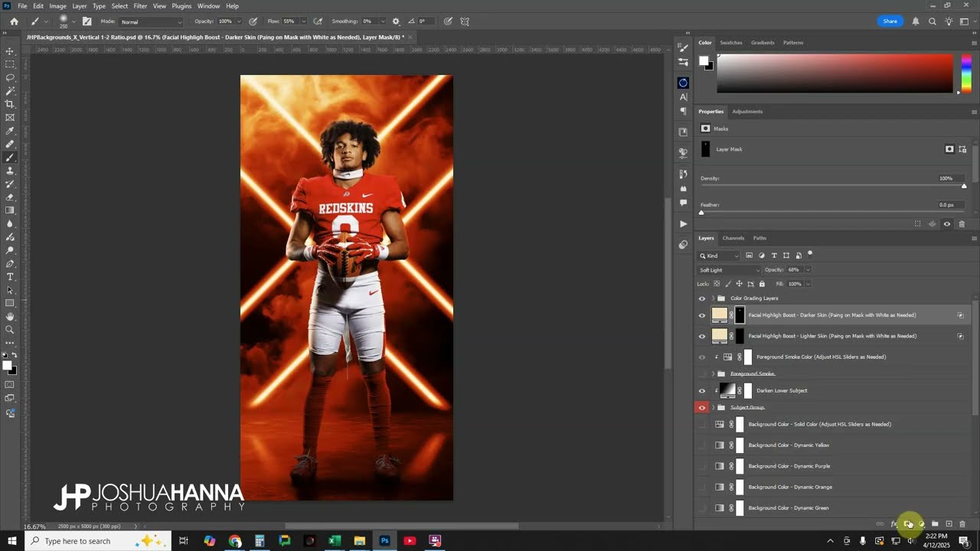
Task: Click the Share button
Action: coord(890,21)
